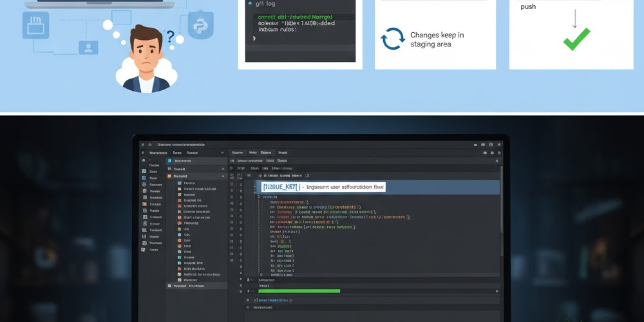Click the confused man illustration

coord(146,58)
